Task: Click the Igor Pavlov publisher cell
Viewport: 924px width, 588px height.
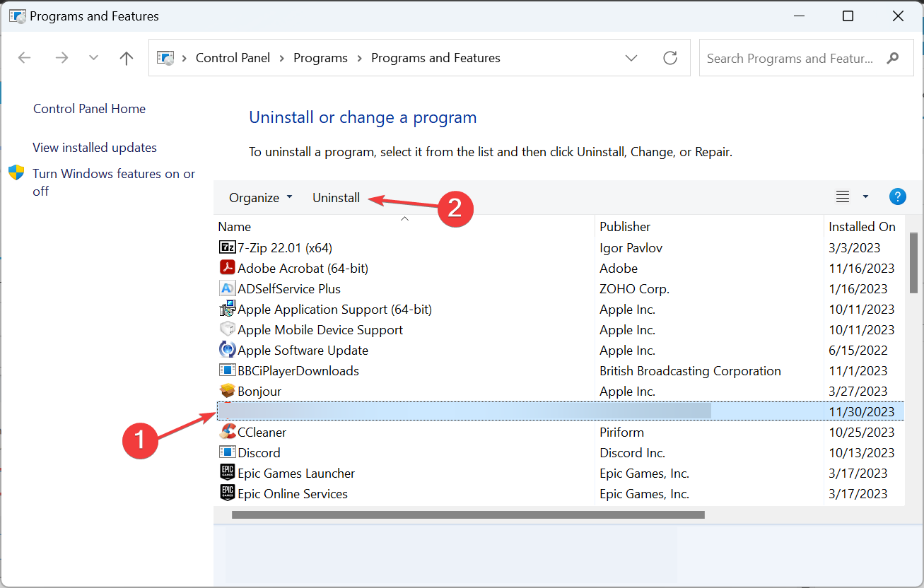Action: tap(631, 247)
